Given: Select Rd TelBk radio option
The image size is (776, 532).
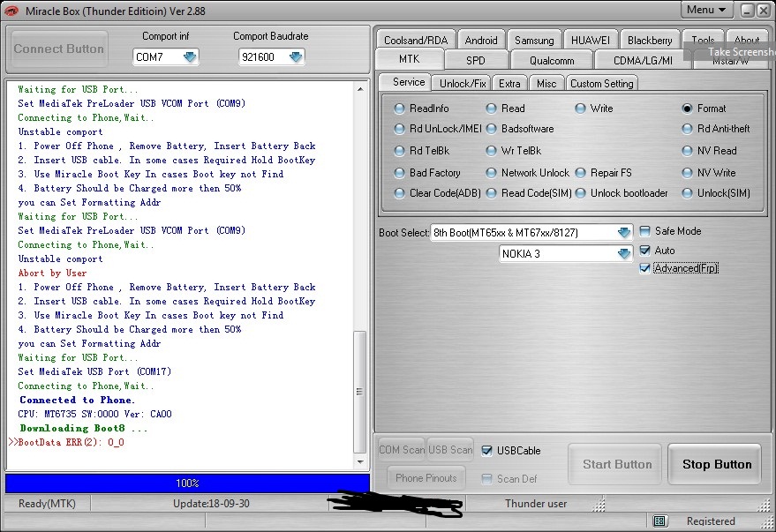Looking at the screenshot, I should click(399, 151).
